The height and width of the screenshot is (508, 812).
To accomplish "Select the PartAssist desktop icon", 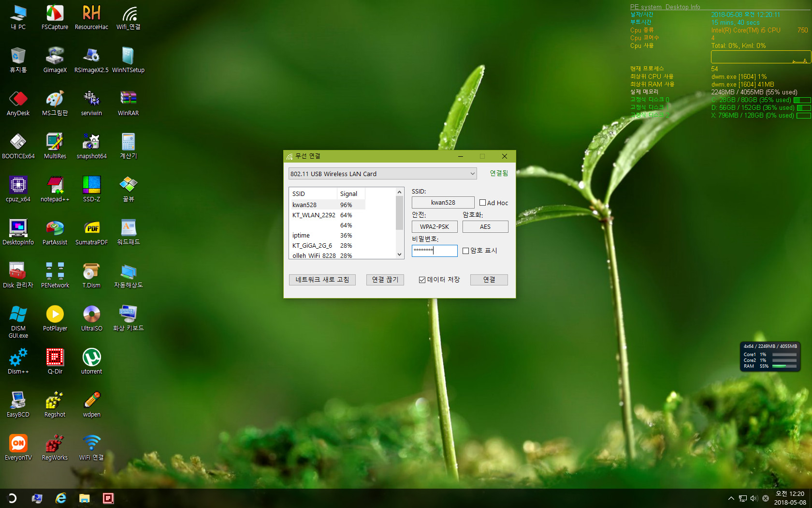I will pos(55,233).
